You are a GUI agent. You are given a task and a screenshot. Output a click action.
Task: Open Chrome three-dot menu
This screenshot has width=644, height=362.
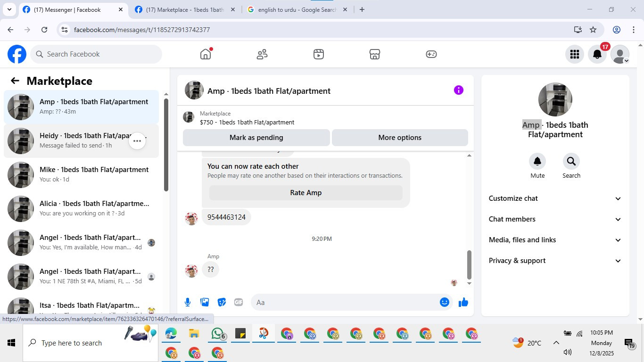[x=634, y=30]
